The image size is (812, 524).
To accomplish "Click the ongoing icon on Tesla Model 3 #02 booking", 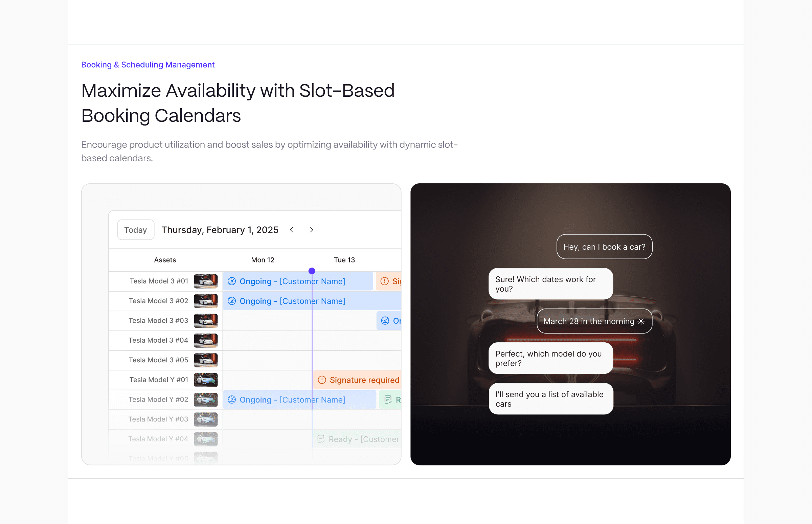I will click(232, 301).
